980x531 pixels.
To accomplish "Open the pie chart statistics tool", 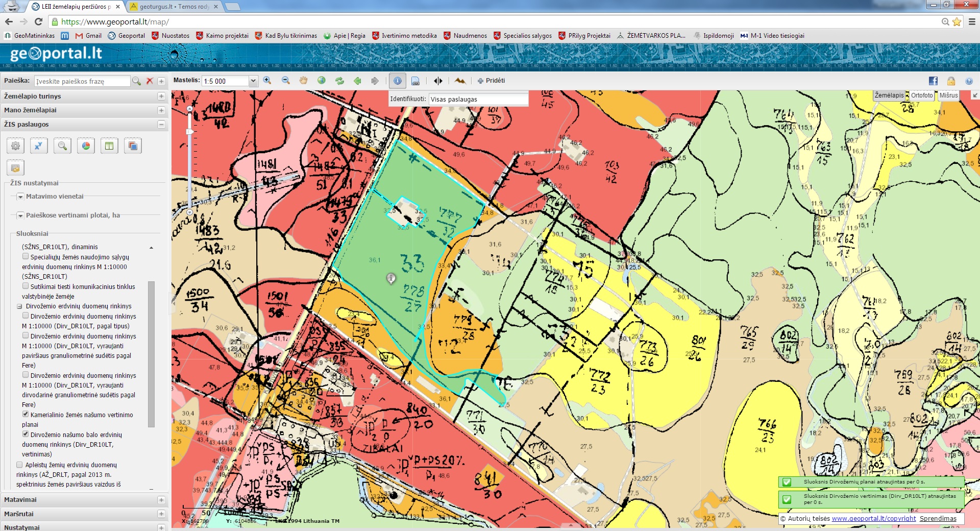I will (x=86, y=146).
